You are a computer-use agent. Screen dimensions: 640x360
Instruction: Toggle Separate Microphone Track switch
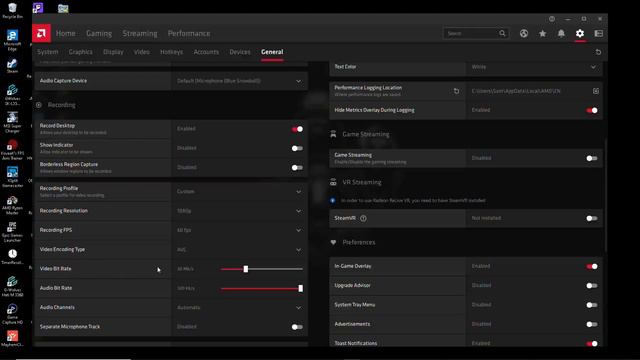click(297, 327)
